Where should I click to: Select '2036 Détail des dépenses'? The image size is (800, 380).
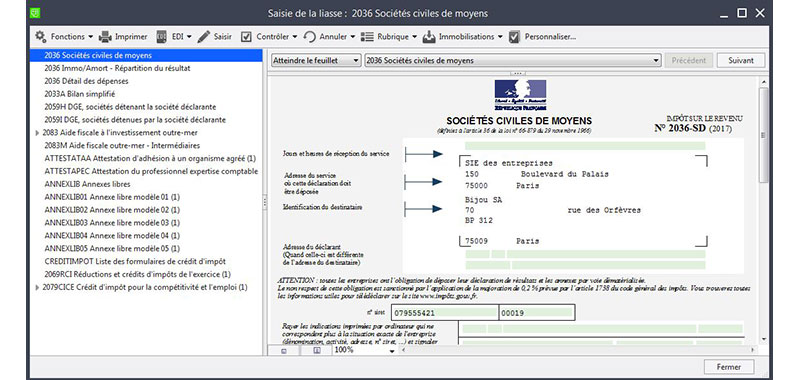(x=146, y=81)
